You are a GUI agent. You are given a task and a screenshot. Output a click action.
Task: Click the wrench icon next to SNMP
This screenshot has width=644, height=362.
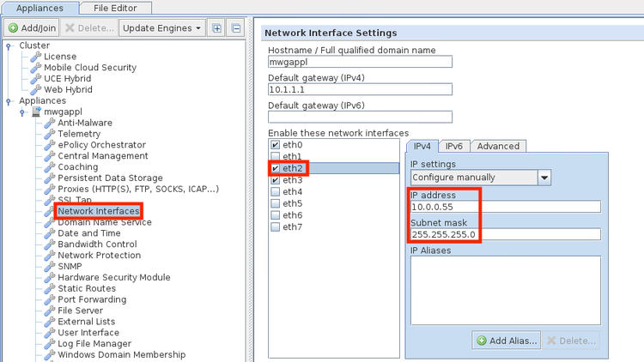[x=50, y=267]
